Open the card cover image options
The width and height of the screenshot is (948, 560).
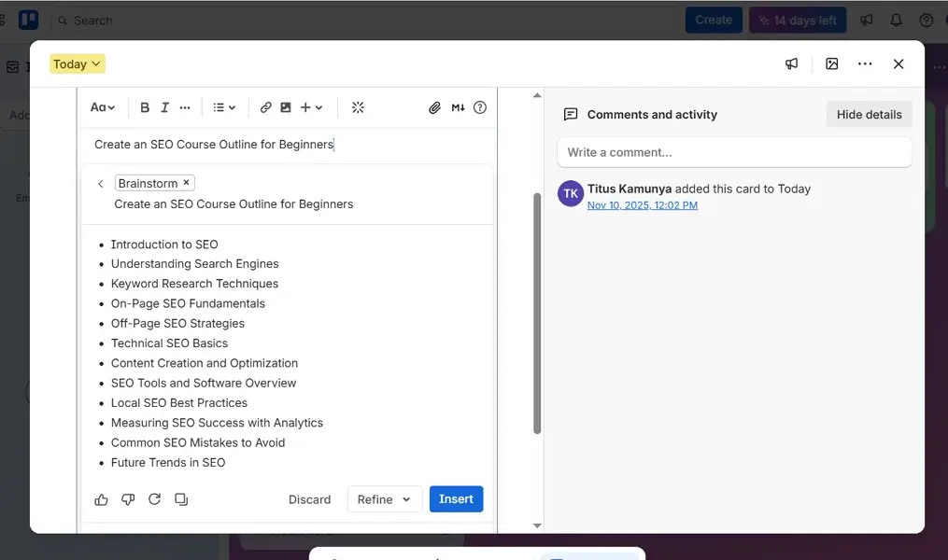831,63
